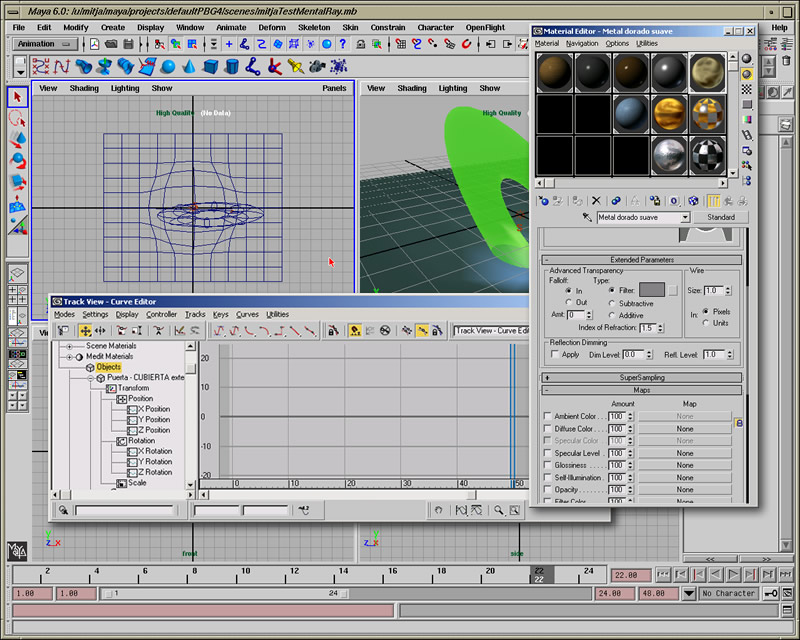Click the sample type sphere icon

pyautogui.click(x=747, y=59)
